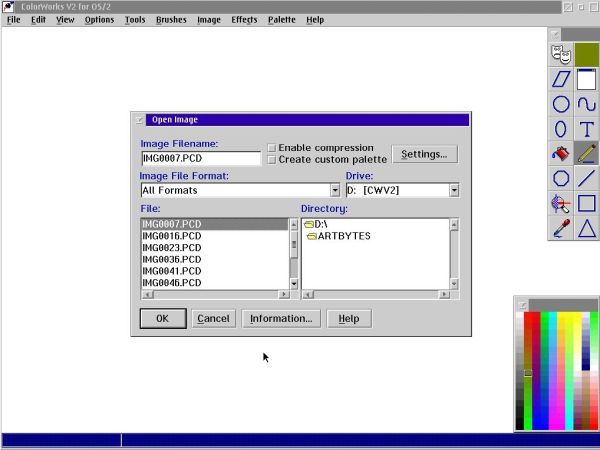The width and height of the screenshot is (600, 450).
Task: Open the Edit menu
Action: [38, 20]
